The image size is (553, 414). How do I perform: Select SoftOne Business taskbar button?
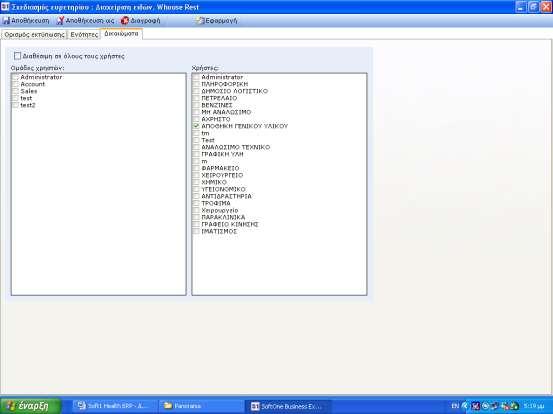288,406
